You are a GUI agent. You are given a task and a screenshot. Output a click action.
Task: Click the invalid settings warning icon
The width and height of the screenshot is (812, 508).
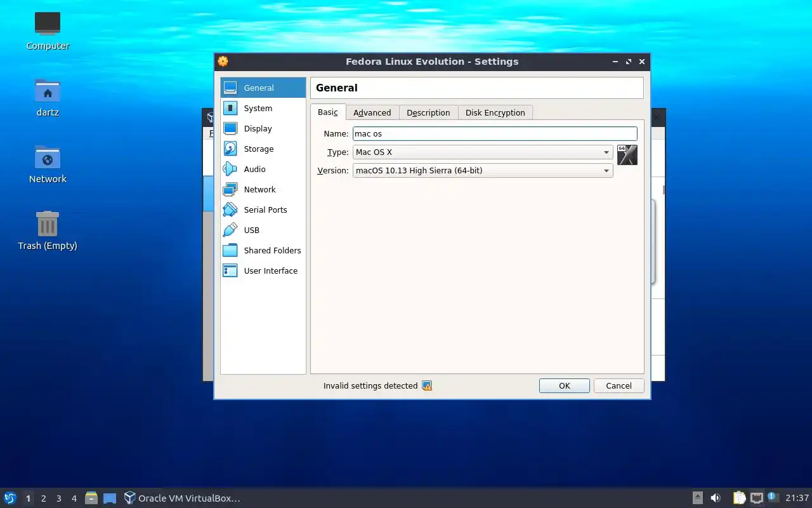(427, 385)
